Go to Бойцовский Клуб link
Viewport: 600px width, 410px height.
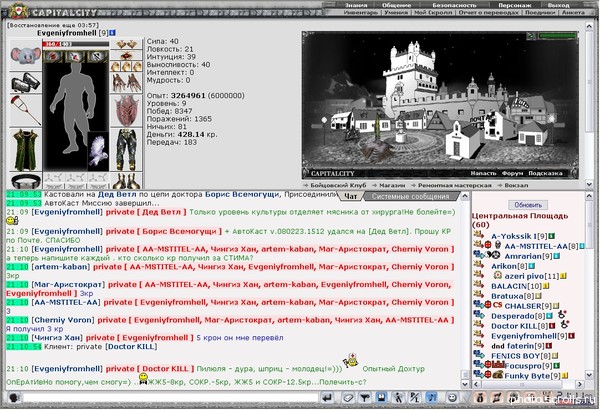point(338,185)
